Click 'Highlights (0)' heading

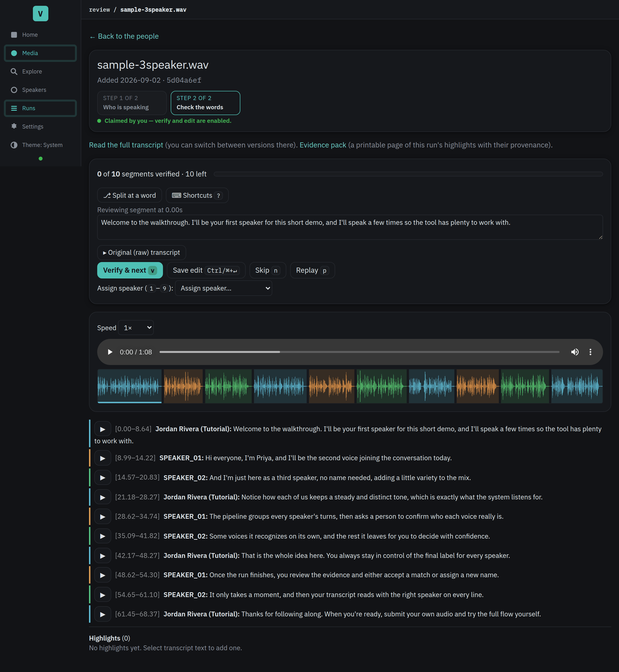(110, 638)
